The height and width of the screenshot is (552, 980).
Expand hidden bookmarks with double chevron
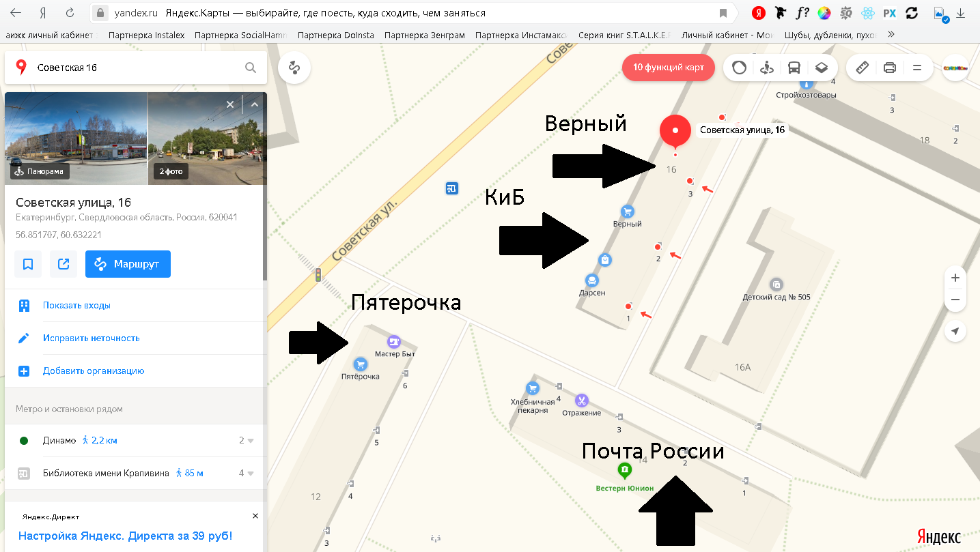pyautogui.click(x=891, y=35)
